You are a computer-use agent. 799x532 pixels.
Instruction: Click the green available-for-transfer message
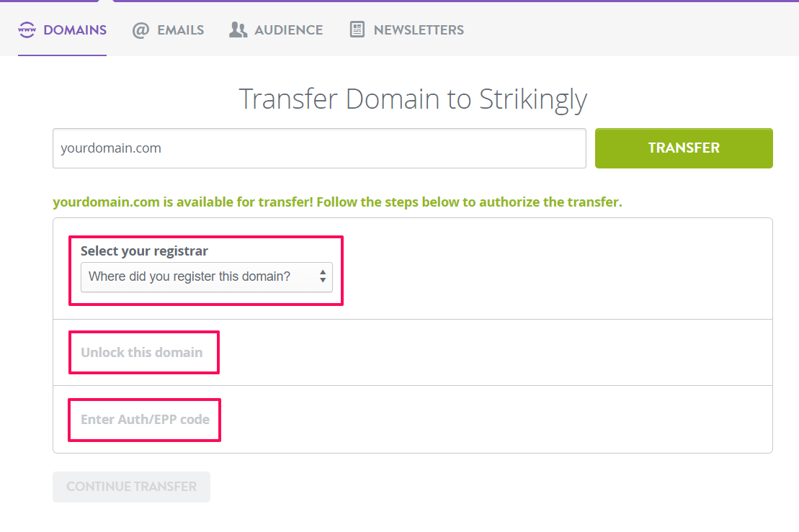click(x=337, y=202)
